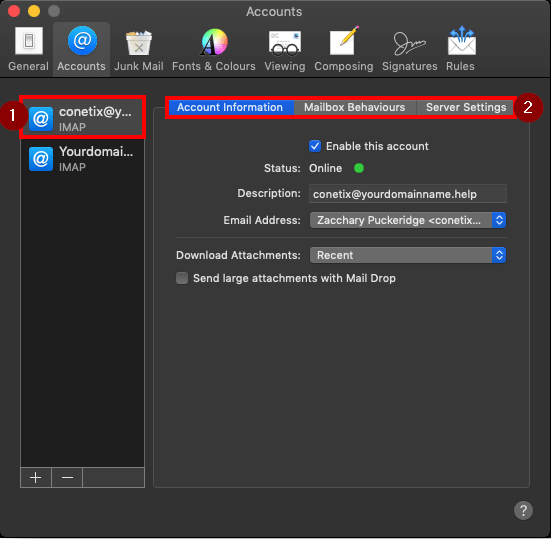Click the Status: Online text
The width and height of the screenshot is (551, 539).
pos(303,168)
